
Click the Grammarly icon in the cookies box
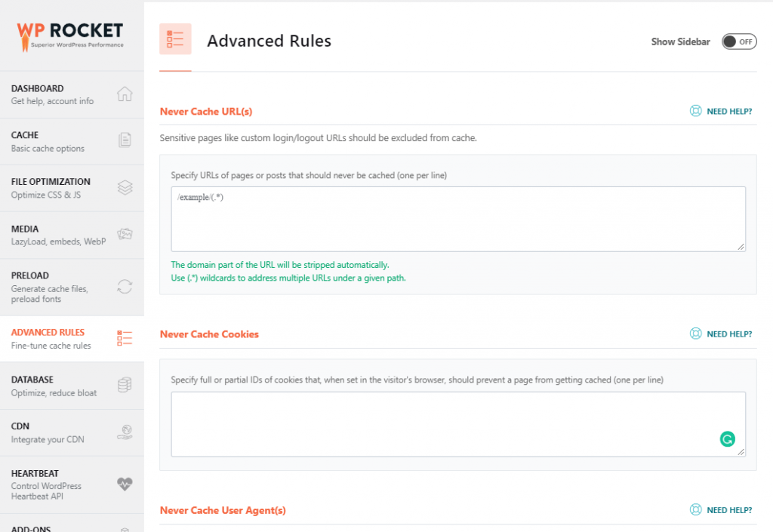[x=727, y=438]
